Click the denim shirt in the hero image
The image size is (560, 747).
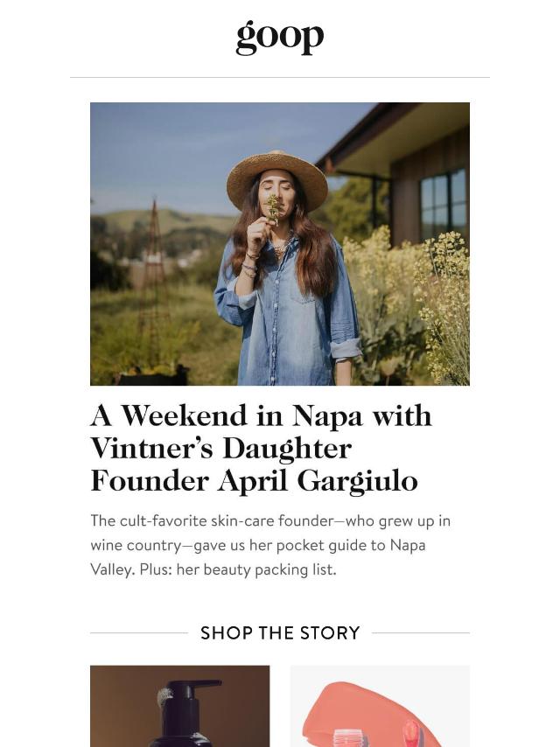point(286,312)
